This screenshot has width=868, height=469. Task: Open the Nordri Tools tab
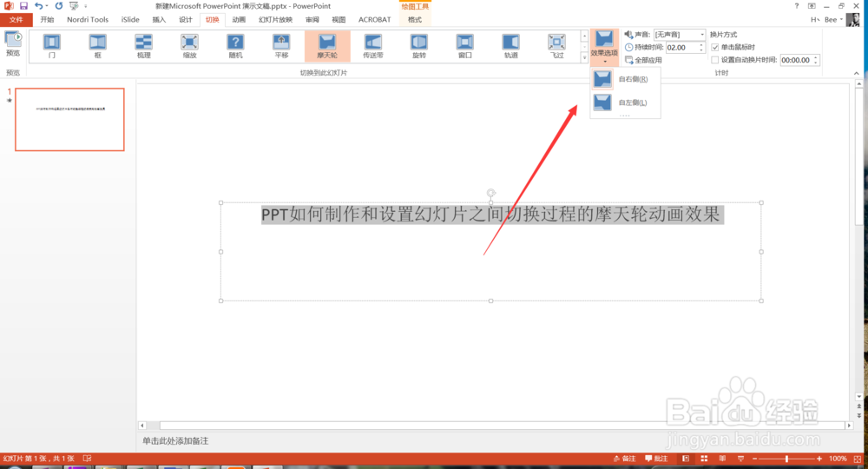pyautogui.click(x=88, y=19)
